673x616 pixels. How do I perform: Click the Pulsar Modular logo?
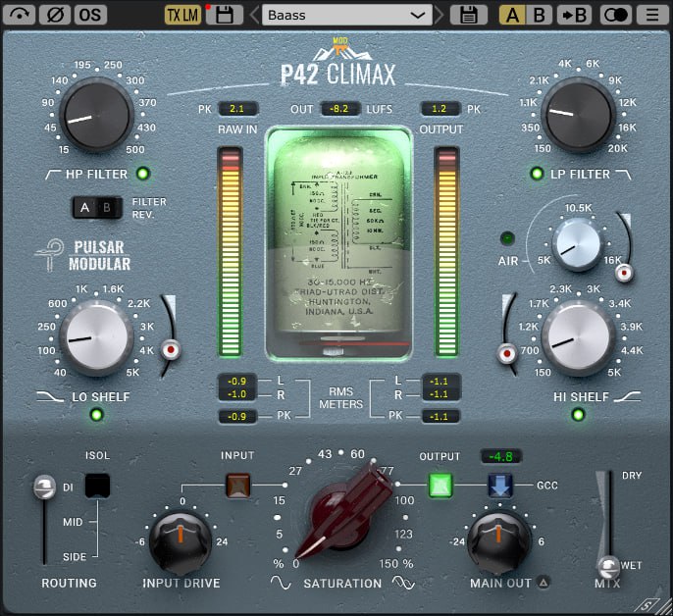pos(83,256)
